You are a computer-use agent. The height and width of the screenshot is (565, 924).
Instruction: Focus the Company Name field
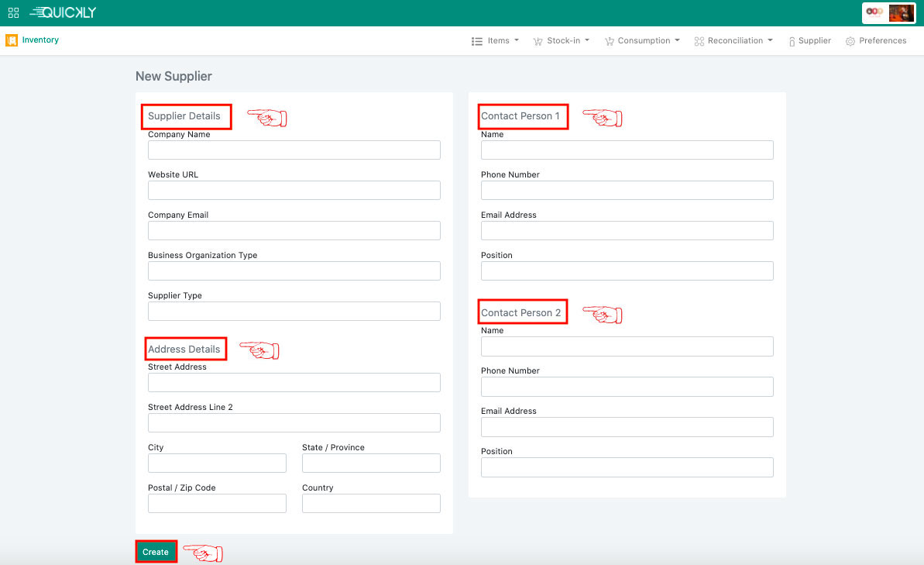[x=294, y=150]
